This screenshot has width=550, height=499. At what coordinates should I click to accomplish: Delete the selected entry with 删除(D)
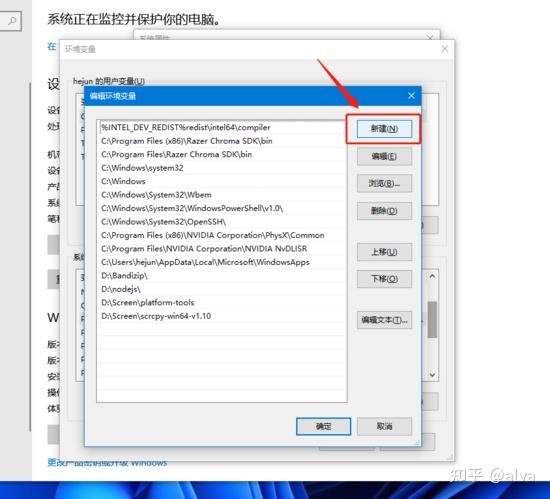(384, 211)
